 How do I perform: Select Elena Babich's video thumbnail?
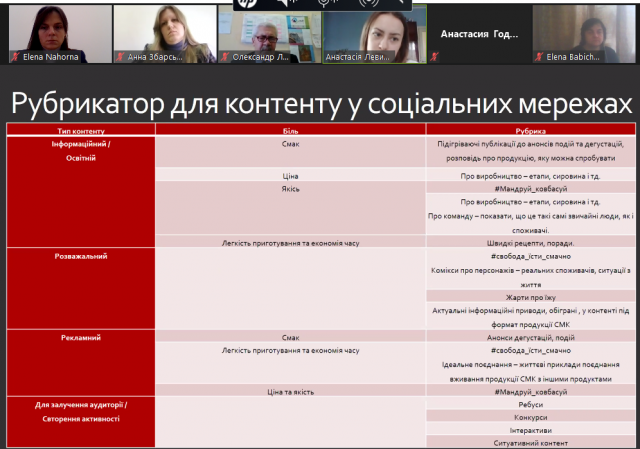pos(584,34)
